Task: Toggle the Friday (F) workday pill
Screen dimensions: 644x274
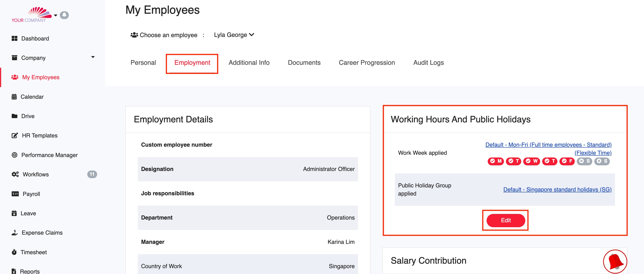Action: pos(567,161)
